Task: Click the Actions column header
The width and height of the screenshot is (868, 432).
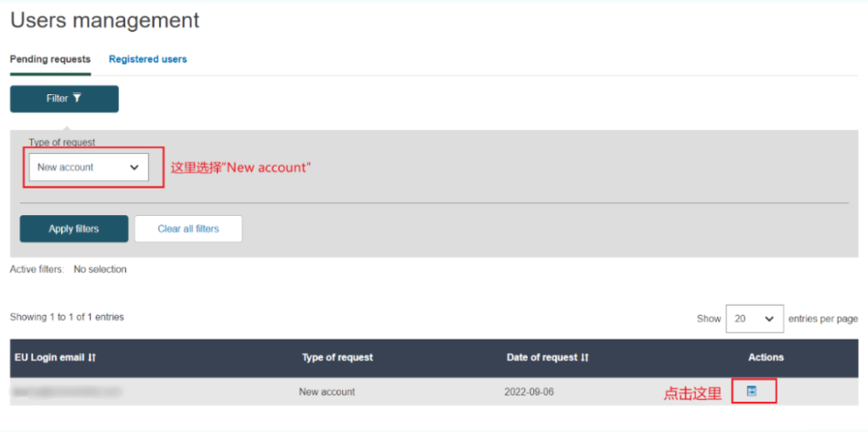Action: [766, 357]
